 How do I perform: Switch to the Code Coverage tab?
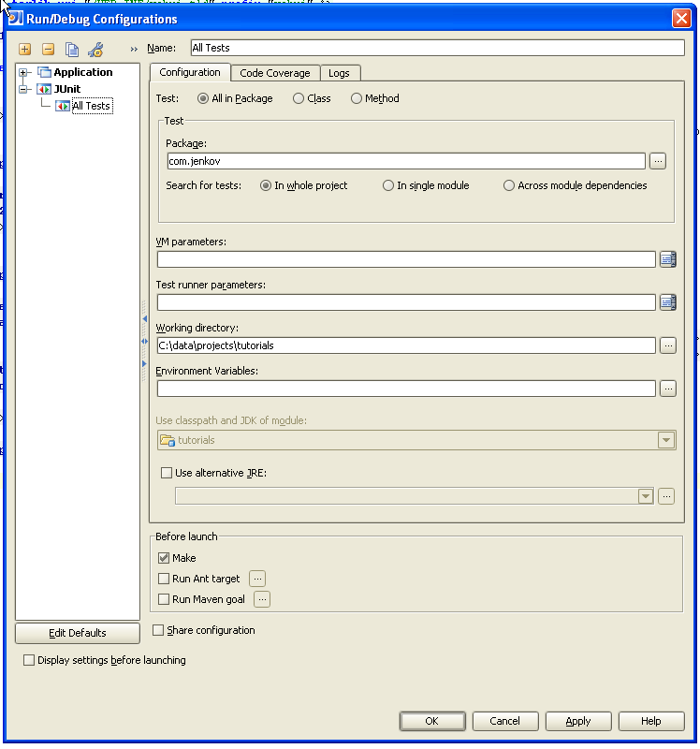(x=274, y=73)
